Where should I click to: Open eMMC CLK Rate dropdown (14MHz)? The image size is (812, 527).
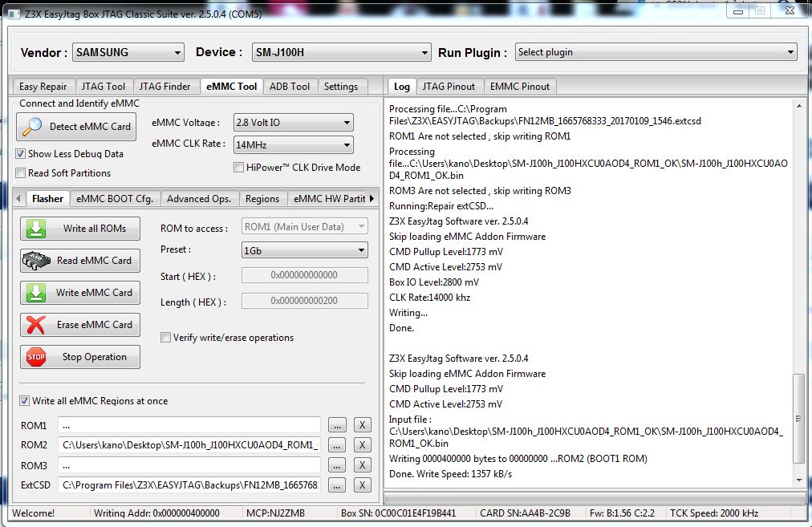pos(294,145)
